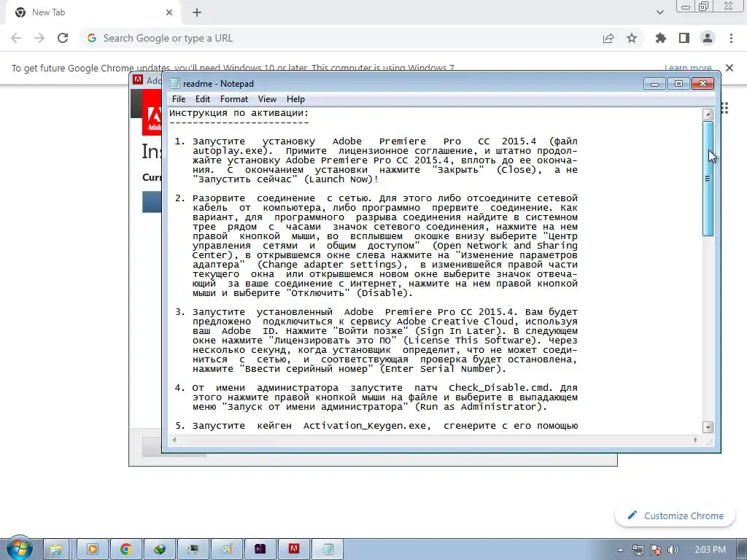
Task: Click the Notepad horizontal scrollbar left arrow
Action: point(174,440)
